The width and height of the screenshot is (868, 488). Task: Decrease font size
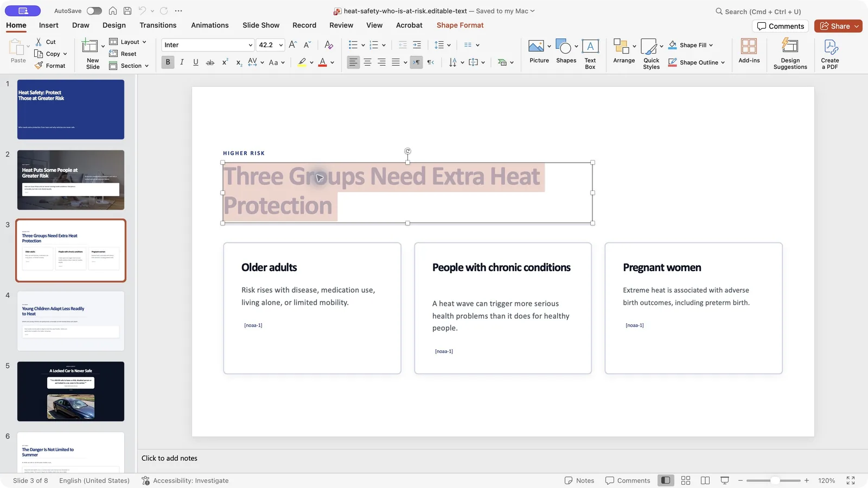307,45
